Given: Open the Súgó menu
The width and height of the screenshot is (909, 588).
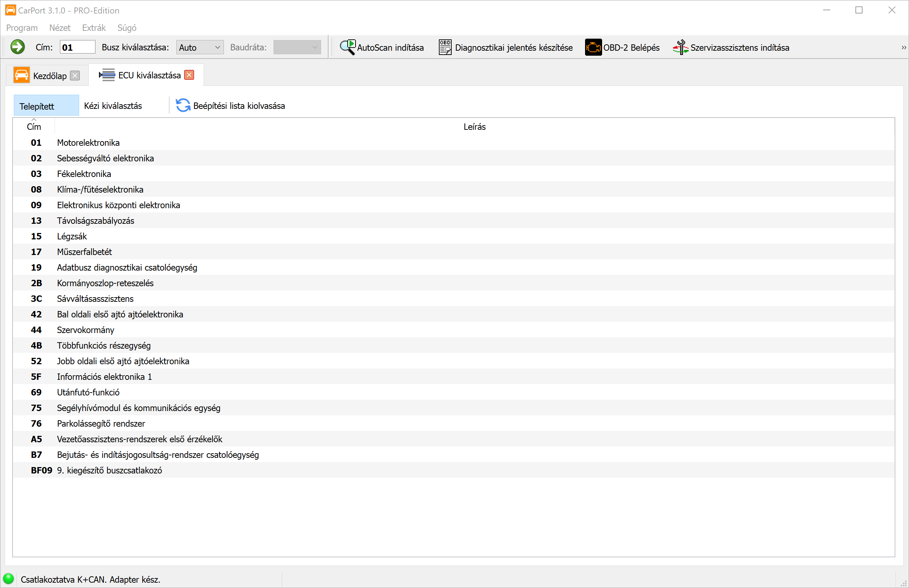Looking at the screenshot, I should pos(126,28).
